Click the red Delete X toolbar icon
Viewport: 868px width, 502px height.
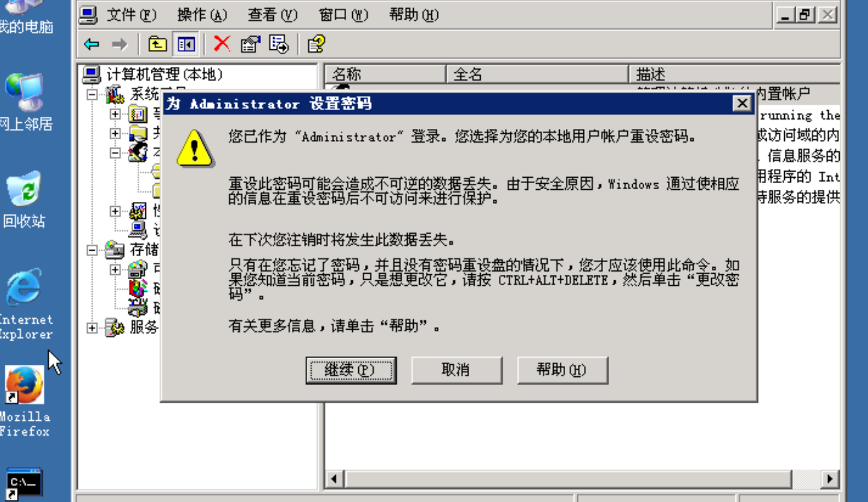pos(222,45)
